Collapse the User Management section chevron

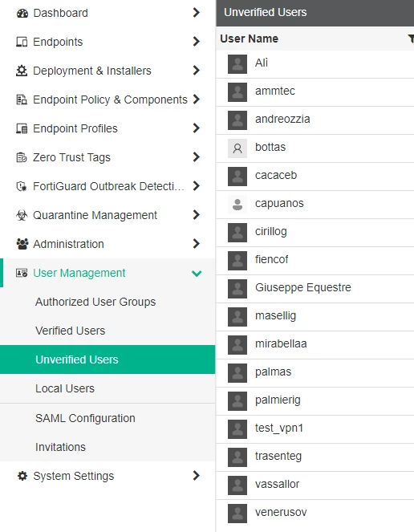(x=197, y=273)
